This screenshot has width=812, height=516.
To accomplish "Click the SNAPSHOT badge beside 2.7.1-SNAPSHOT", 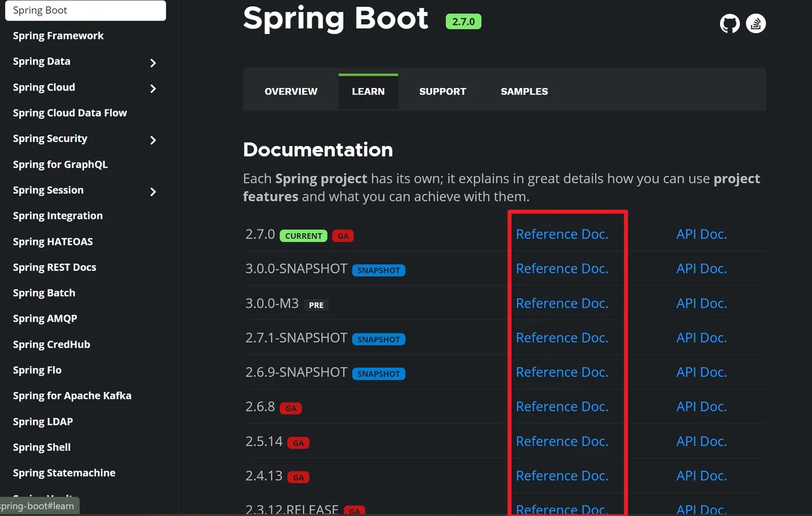I will click(379, 339).
